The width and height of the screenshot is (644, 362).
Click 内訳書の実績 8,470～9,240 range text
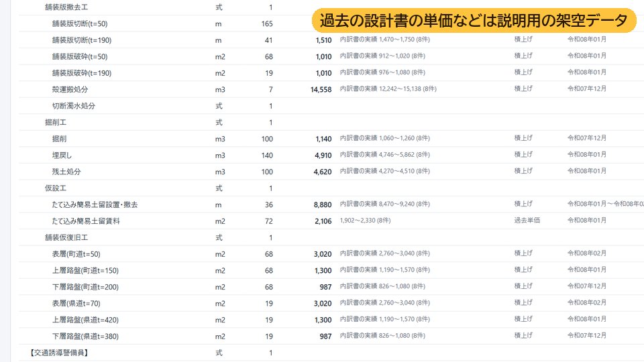pyautogui.click(x=385, y=204)
